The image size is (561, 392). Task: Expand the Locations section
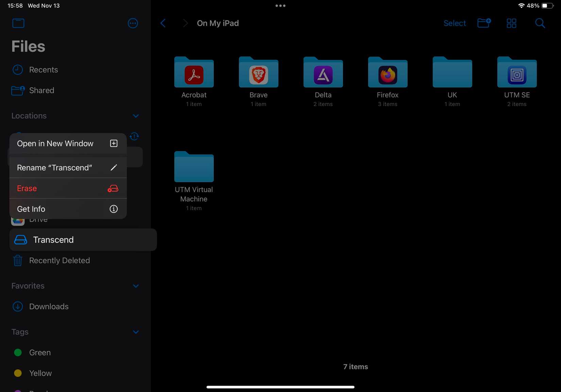point(136,116)
